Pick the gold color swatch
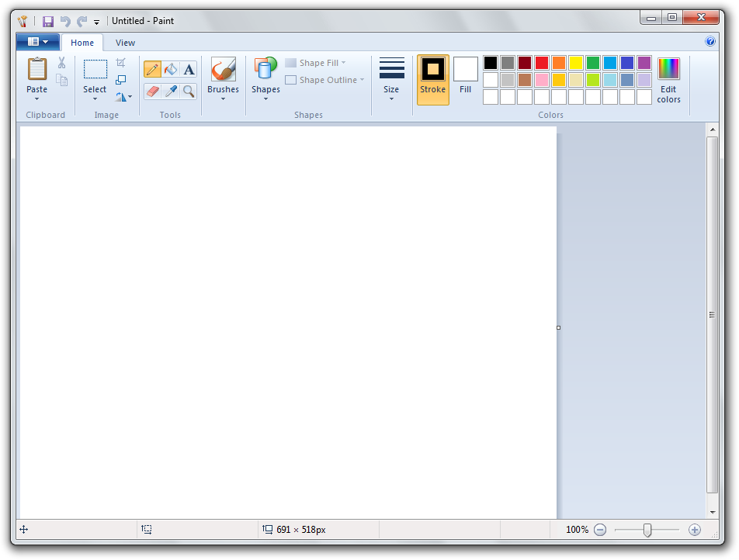This screenshot has width=739, height=560. tap(558, 80)
